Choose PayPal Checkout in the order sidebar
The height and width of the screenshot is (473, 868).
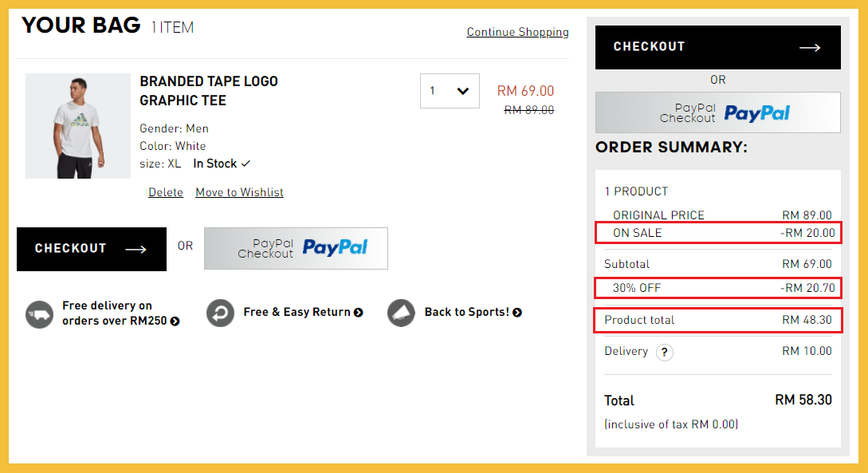pos(717,112)
